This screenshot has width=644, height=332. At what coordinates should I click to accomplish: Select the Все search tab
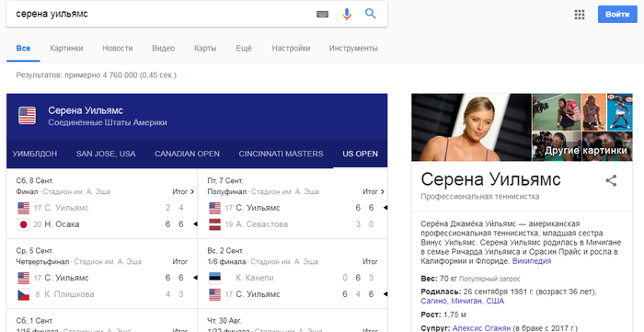23,49
